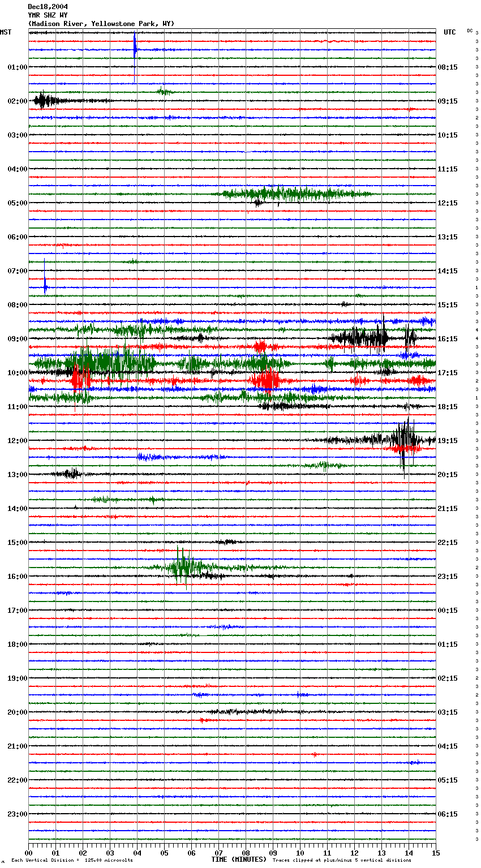The height and width of the screenshot is (868, 481).
Task: Click the 12:15 UTC time label
Action: point(448,203)
